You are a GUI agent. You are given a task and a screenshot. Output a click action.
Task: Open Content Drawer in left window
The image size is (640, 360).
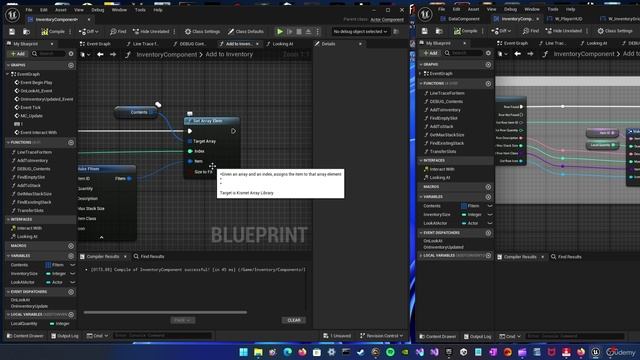click(x=25, y=336)
